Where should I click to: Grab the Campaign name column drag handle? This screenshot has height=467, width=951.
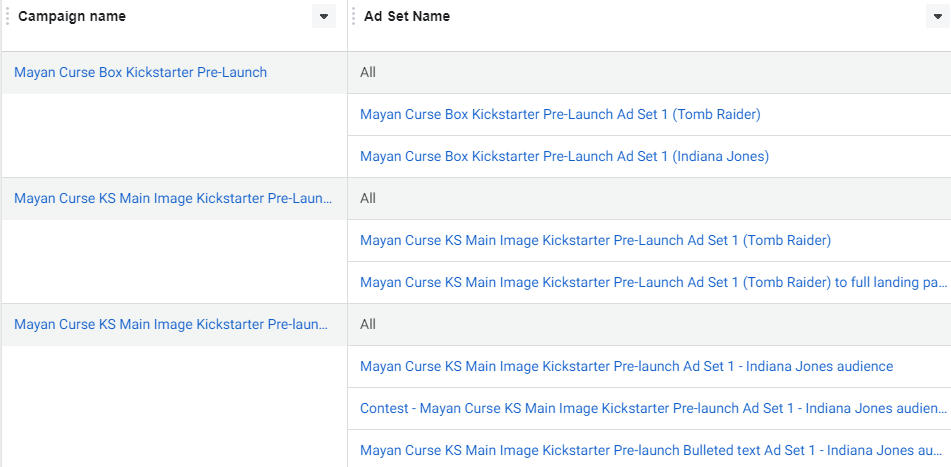[x=7, y=16]
